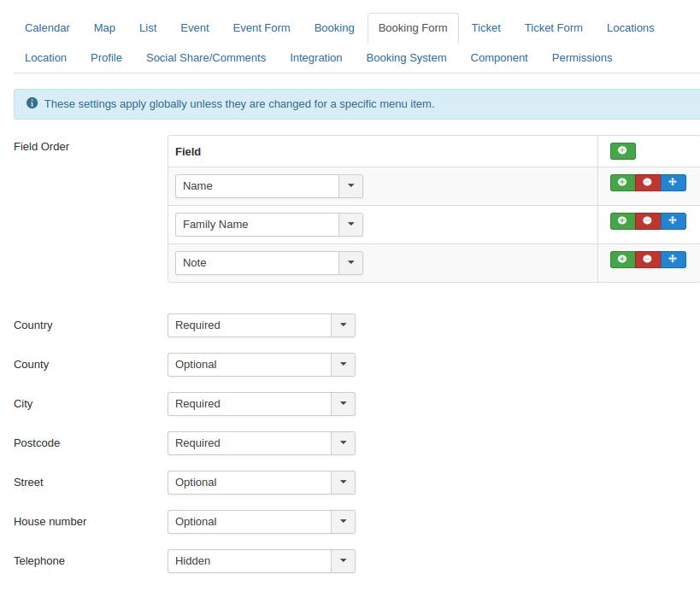Screen dimensions: 700x603
Task: Open the House number dropdown
Action: click(x=261, y=522)
